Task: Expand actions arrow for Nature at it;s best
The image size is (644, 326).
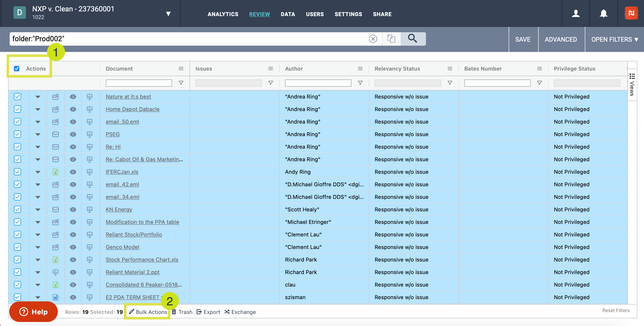Action: click(x=38, y=97)
